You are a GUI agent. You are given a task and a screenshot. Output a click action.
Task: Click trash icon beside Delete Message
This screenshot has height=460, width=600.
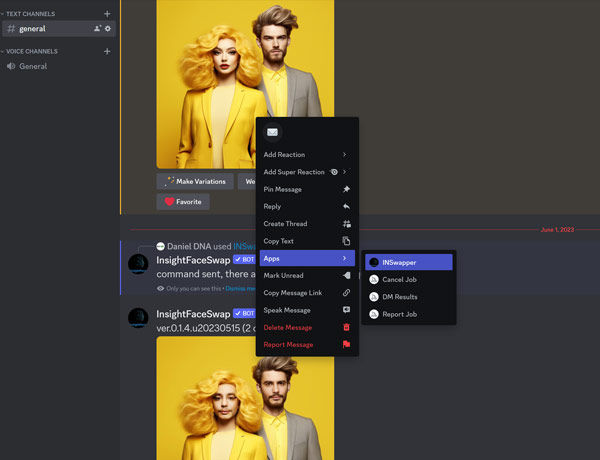coord(346,327)
